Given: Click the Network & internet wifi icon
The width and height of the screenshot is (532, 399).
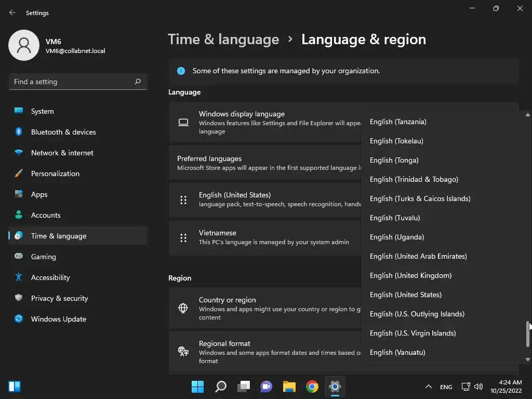Looking at the screenshot, I should point(19,152).
